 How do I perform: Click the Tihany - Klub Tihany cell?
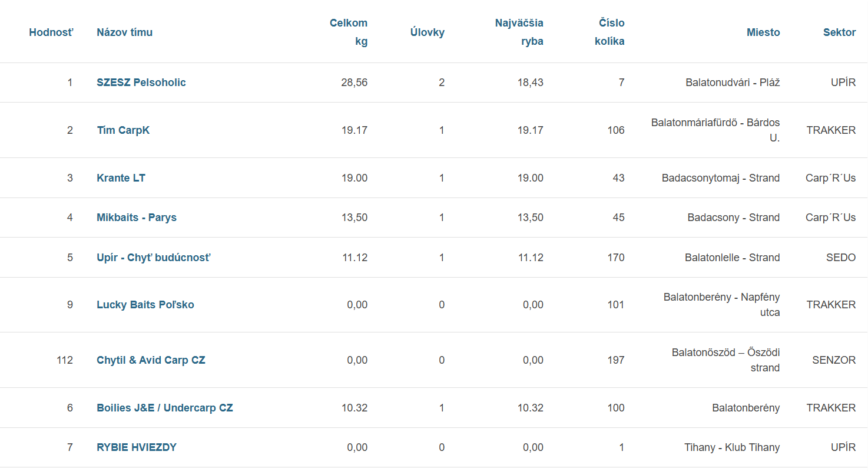732,447
